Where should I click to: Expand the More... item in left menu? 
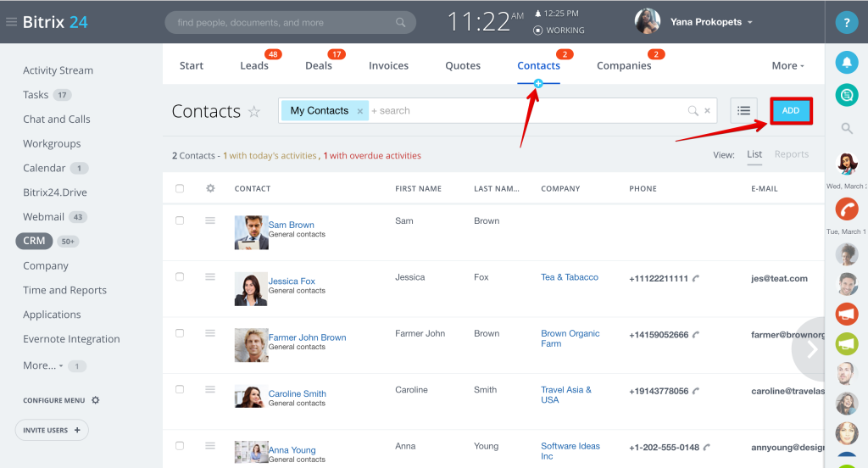coord(42,365)
